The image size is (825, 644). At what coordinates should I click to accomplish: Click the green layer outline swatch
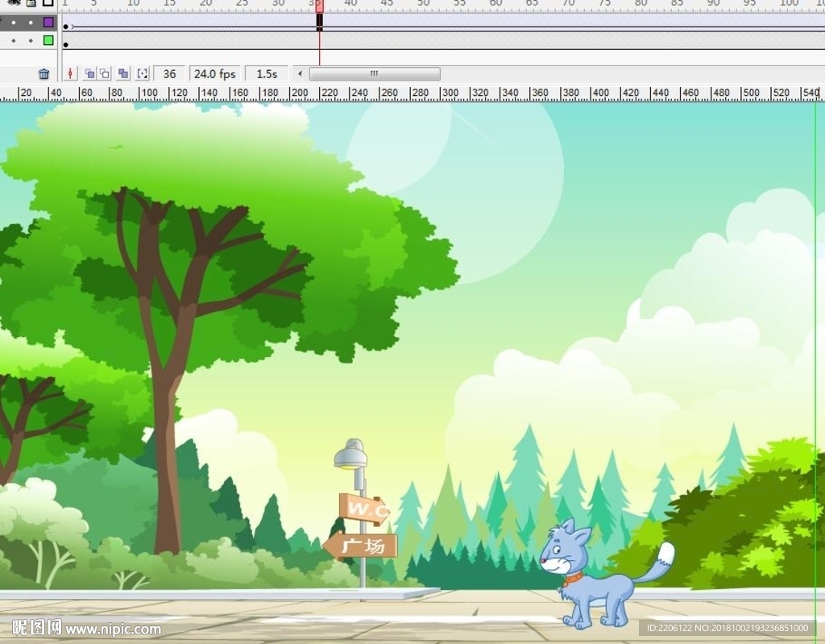(48, 40)
